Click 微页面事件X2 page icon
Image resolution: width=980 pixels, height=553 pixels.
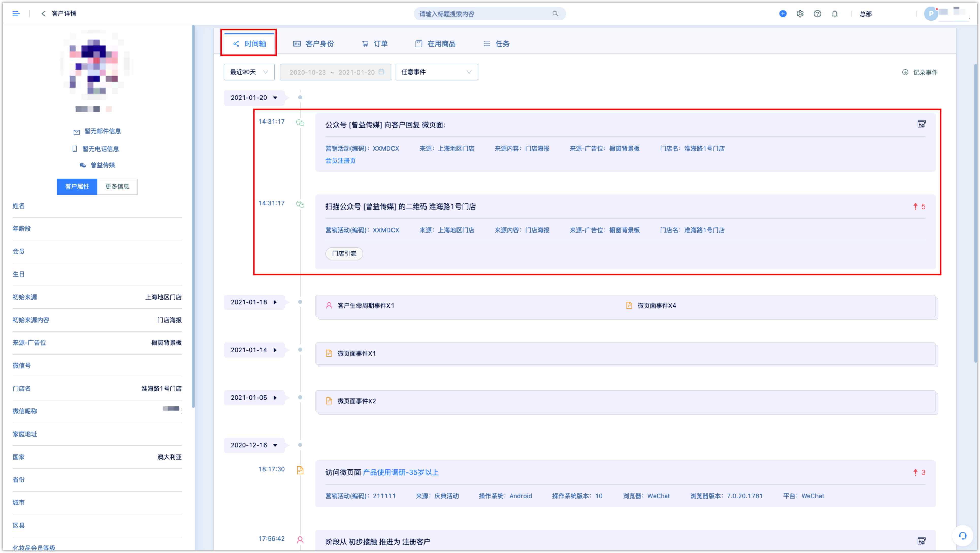click(x=329, y=401)
